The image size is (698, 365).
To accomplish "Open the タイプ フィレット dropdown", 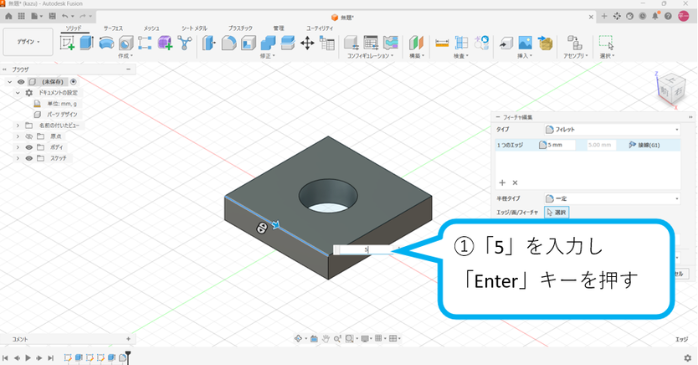I will [613, 130].
